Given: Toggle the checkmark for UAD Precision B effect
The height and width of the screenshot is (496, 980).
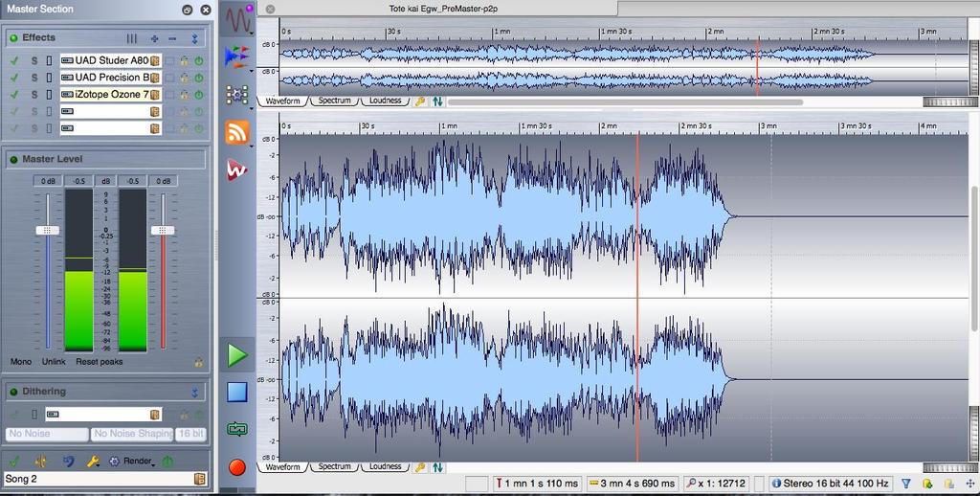Looking at the screenshot, I should (14, 78).
